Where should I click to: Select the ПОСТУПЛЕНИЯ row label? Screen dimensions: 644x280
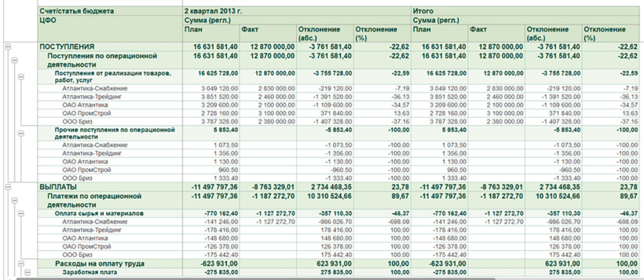[x=67, y=47]
